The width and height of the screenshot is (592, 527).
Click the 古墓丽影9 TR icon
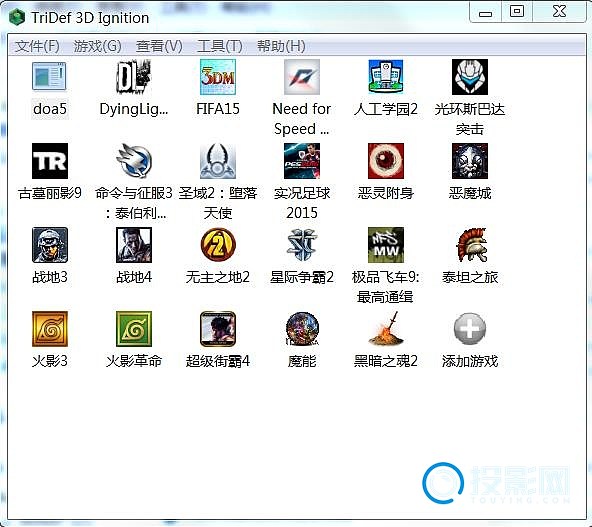click(x=49, y=161)
